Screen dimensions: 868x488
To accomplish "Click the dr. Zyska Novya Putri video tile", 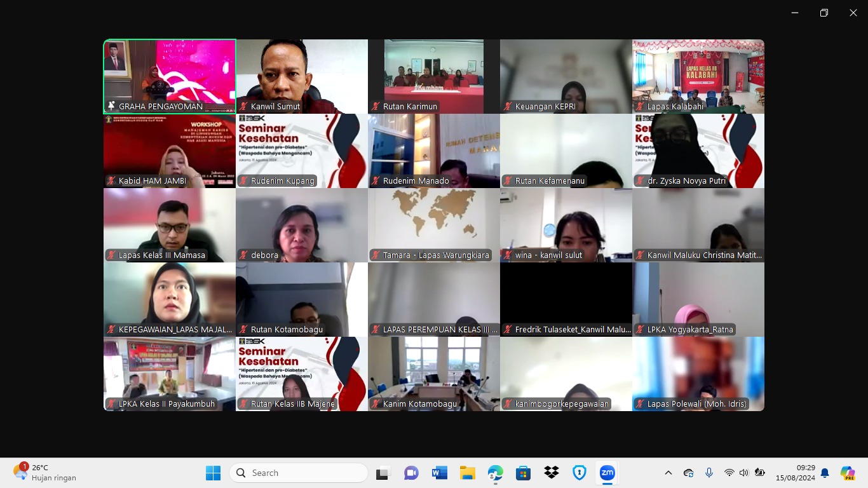I will click(698, 151).
